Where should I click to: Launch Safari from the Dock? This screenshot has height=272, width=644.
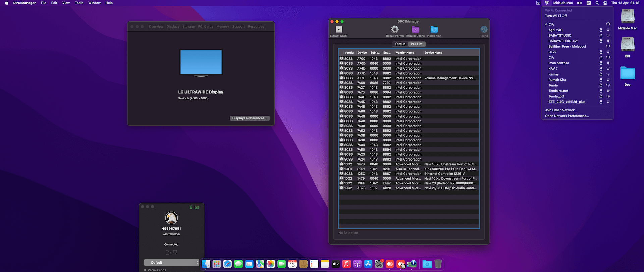point(227,264)
